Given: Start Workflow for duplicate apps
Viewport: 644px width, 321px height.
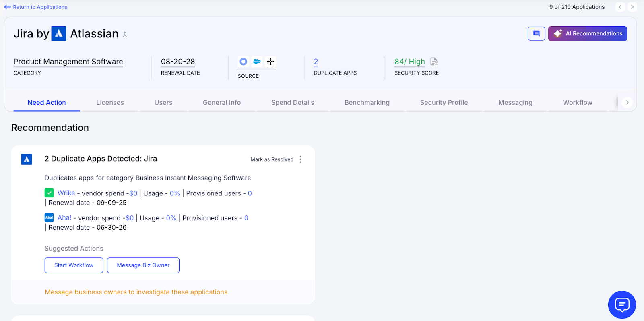Looking at the screenshot, I should coord(74,265).
